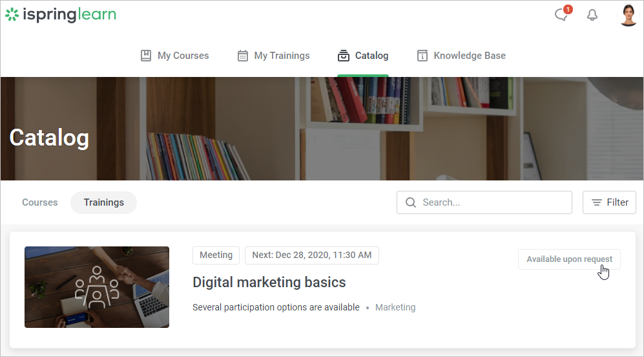
Task: Open the Digital marketing basics thumbnail
Action: (x=97, y=287)
